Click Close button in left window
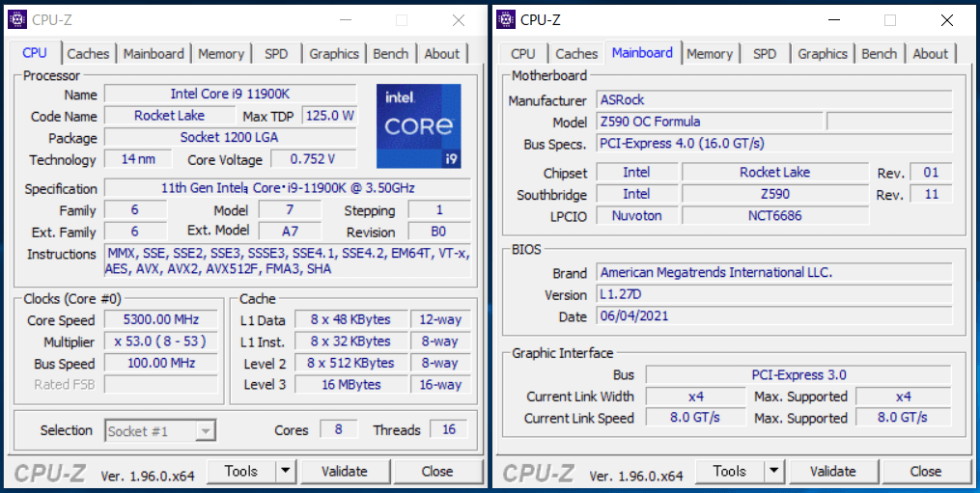 pos(437,472)
